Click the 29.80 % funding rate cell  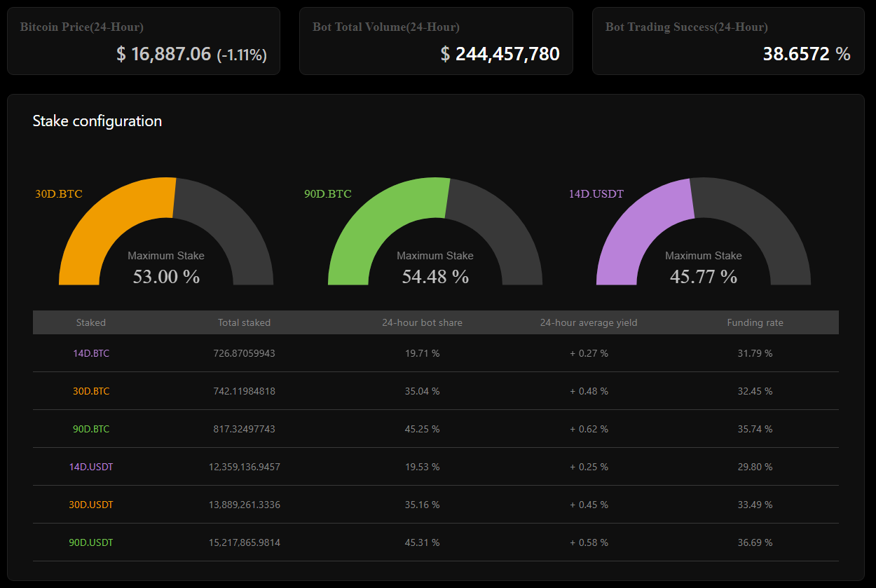[x=755, y=467]
